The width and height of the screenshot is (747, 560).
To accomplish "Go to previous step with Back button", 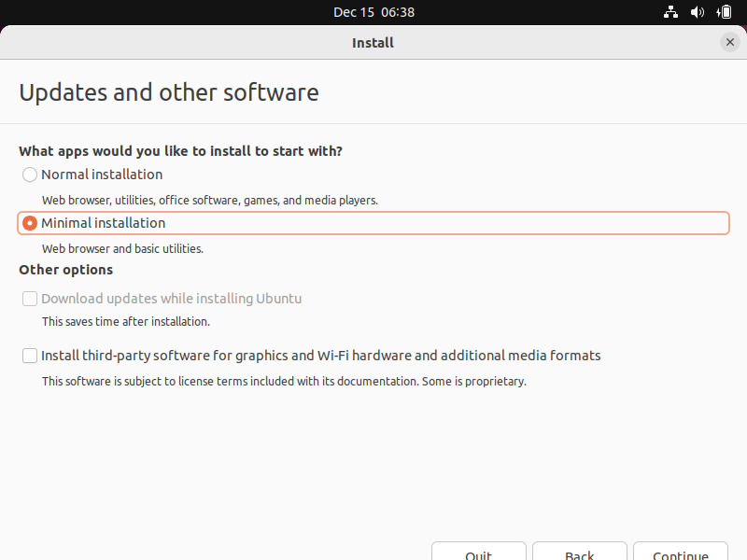I will [x=579, y=552].
